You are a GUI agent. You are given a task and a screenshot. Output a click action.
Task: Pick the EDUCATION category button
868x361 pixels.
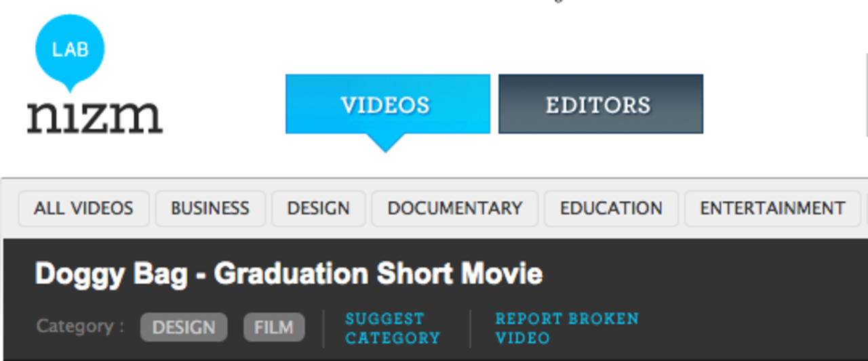point(611,208)
